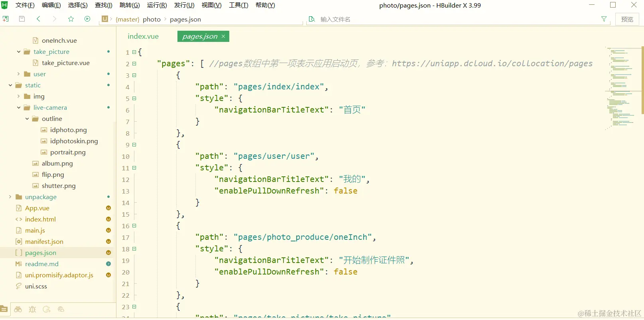Screen dimensions: 644x320
Task: Fold the pages array at line 2
Action: (134, 63)
